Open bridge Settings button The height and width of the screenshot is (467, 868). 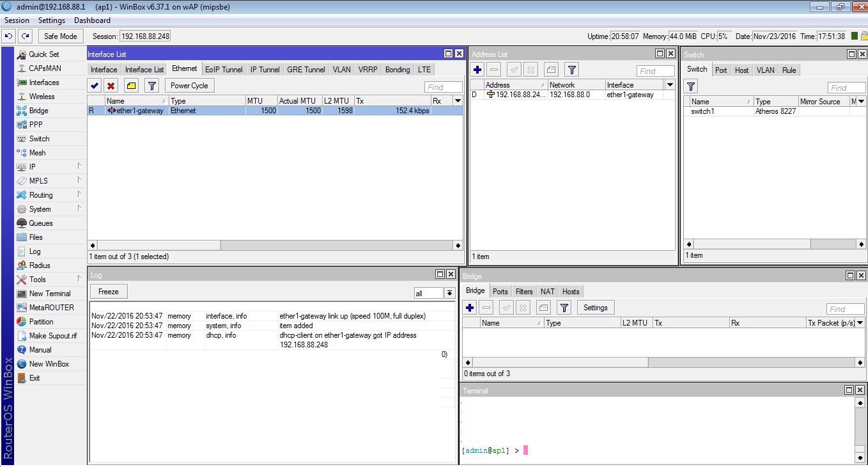click(595, 308)
